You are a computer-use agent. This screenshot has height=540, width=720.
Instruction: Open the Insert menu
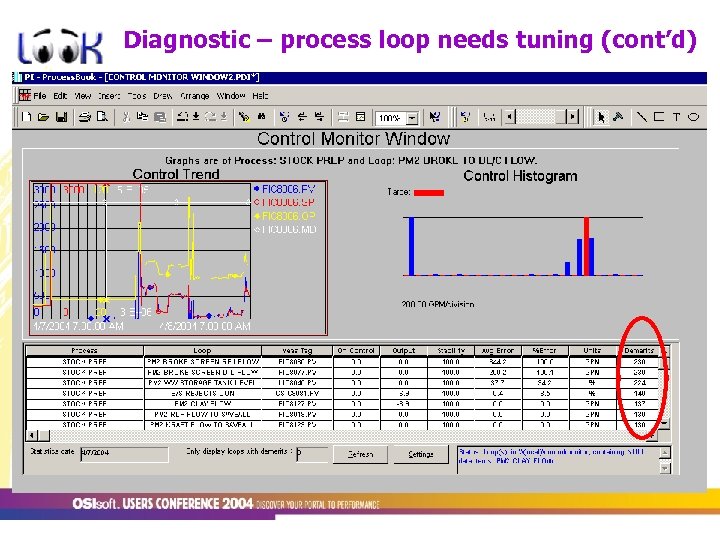pos(109,96)
